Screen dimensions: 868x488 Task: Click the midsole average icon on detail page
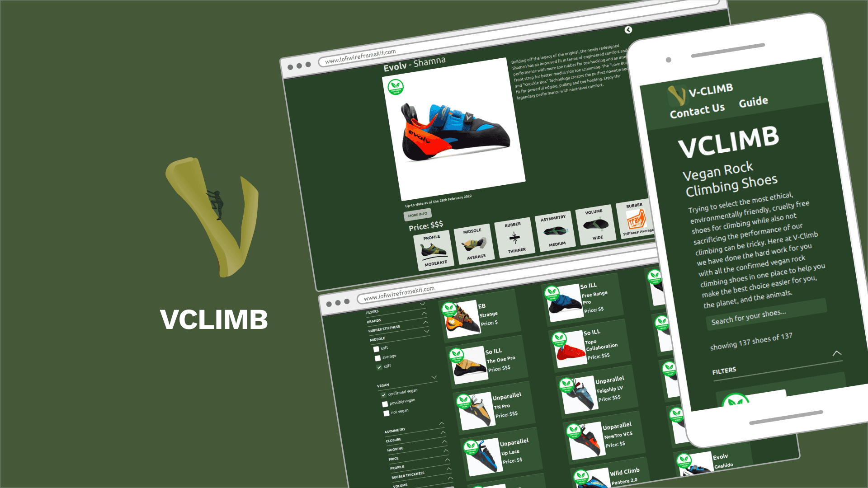(x=475, y=244)
